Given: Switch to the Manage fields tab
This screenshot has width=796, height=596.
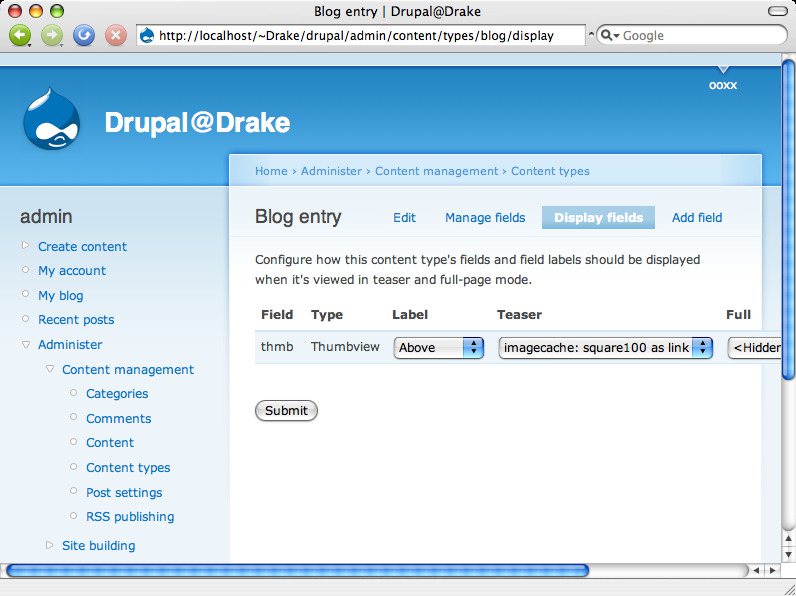Looking at the screenshot, I should (485, 218).
